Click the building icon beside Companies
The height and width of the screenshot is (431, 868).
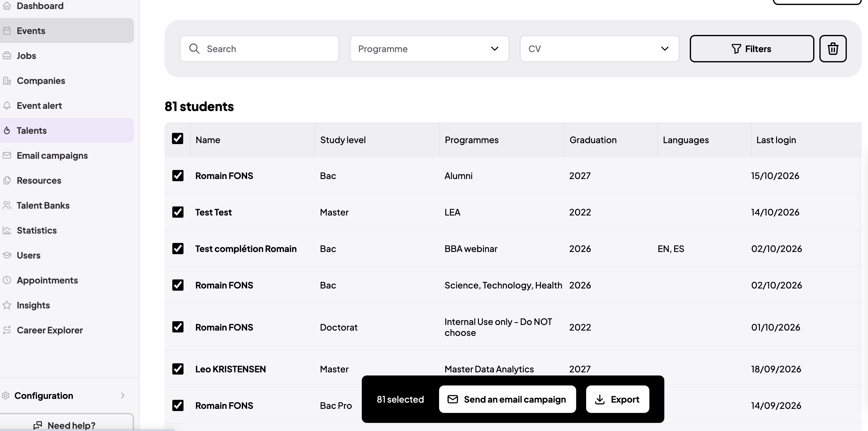tap(7, 80)
